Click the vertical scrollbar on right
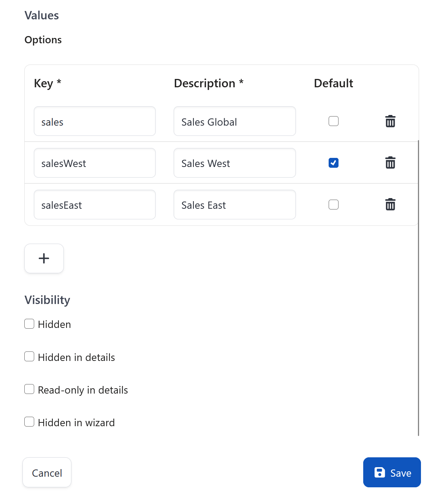The height and width of the screenshot is (504, 443). 418,288
